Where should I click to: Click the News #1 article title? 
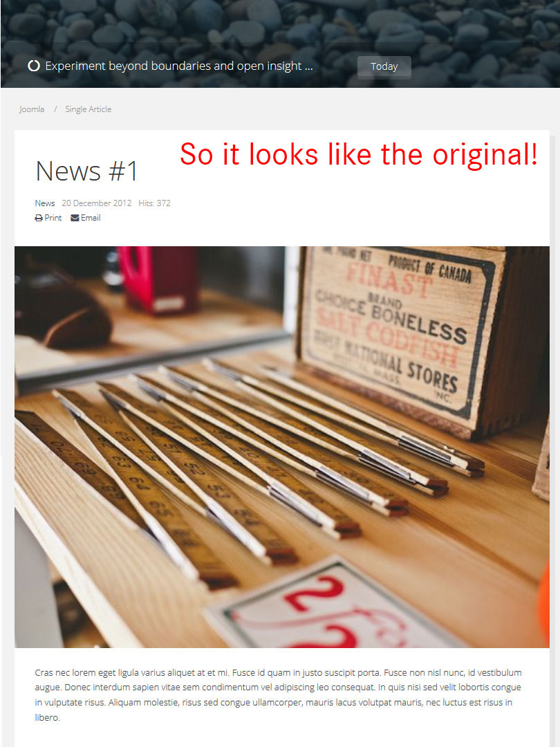point(86,171)
